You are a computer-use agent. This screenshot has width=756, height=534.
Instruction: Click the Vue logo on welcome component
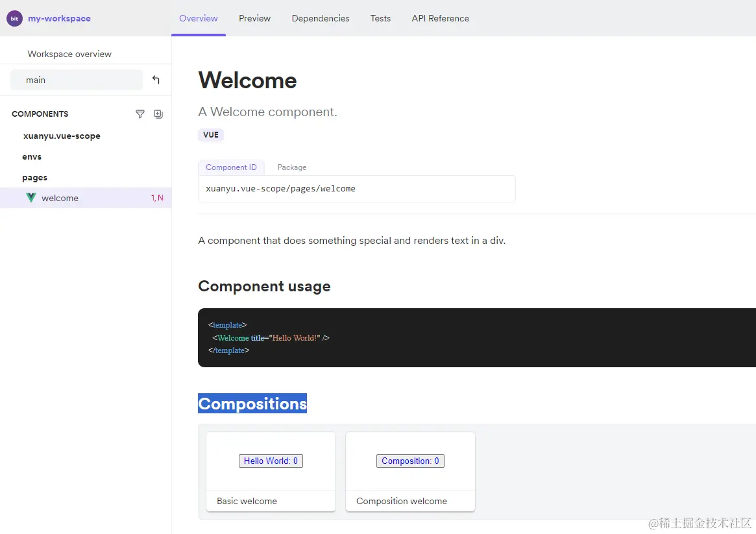(x=31, y=198)
